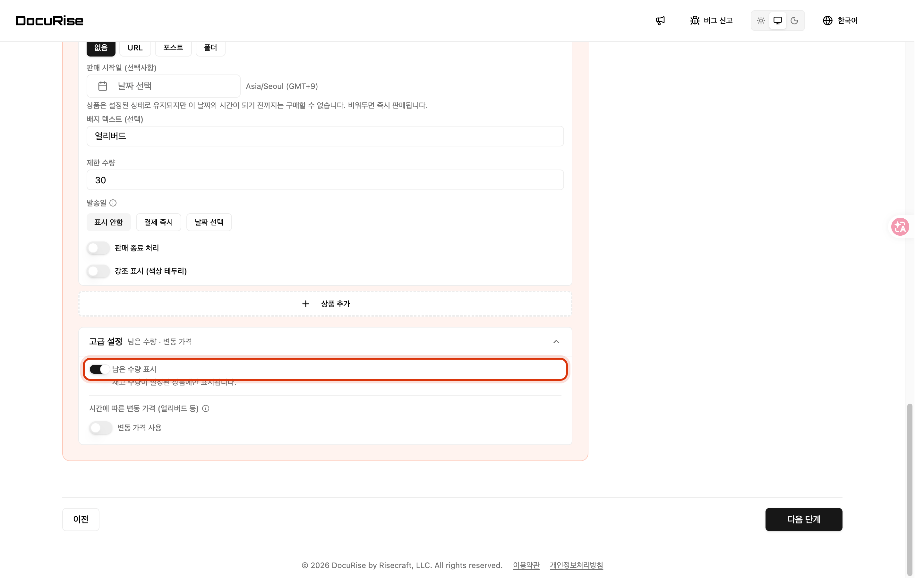This screenshot has height=578, width=924.
Task: Choose 날짜 선택 under 발송일
Action: 209,222
